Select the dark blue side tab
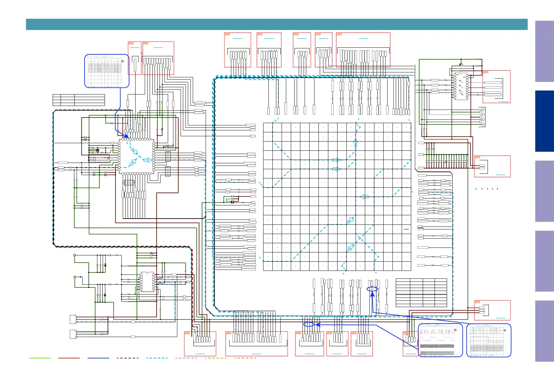Viewport: 554px width, 392px height. pos(544,121)
